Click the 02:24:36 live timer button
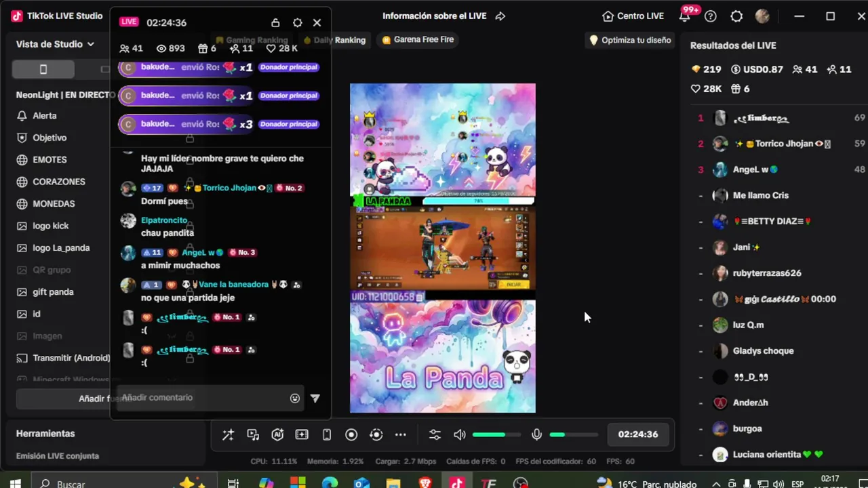The width and height of the screenshot is (868, 488). click(x=638, y=434)
